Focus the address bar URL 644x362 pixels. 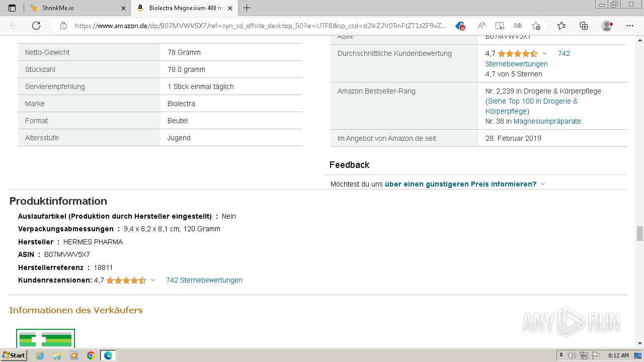260,26
